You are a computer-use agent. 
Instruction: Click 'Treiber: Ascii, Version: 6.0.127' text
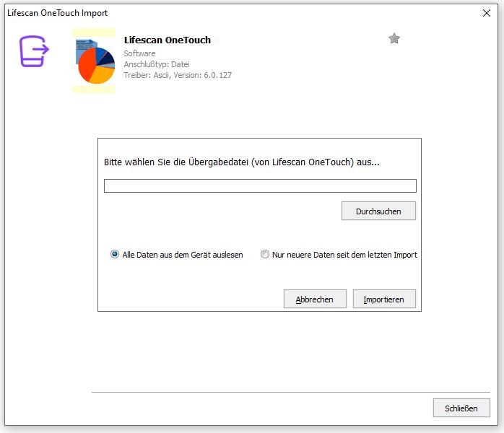click(178, 75)
